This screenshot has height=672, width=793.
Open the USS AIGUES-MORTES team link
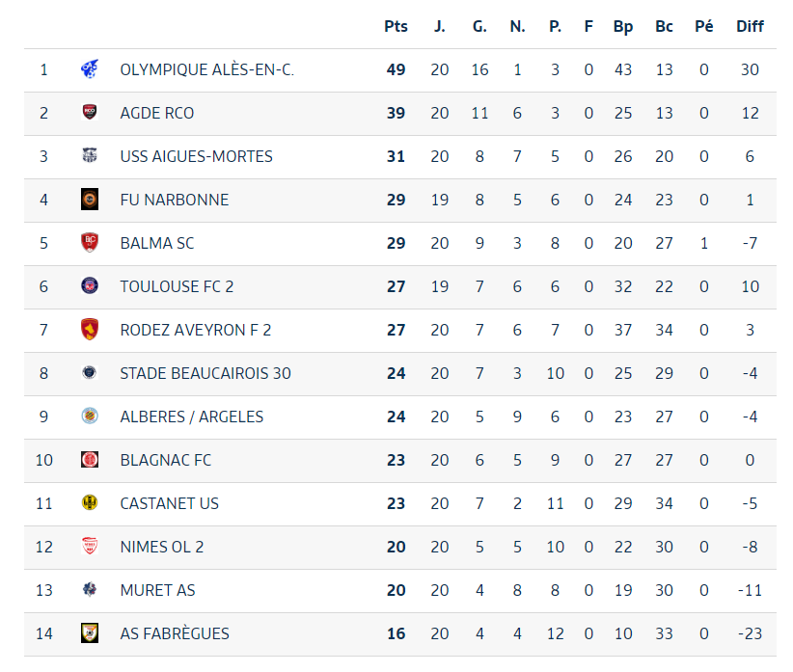(196, 156)
